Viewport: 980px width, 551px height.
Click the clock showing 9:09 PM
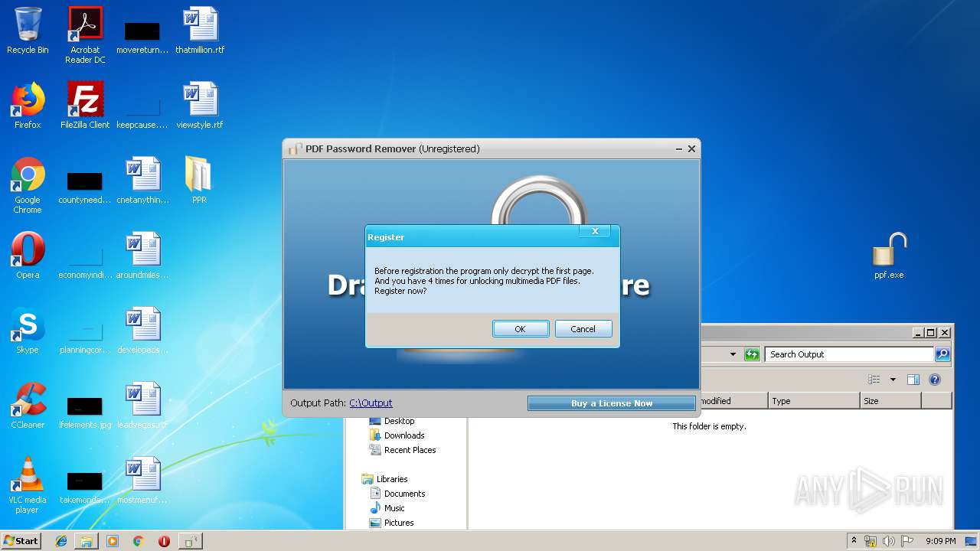tap(940, 541)
